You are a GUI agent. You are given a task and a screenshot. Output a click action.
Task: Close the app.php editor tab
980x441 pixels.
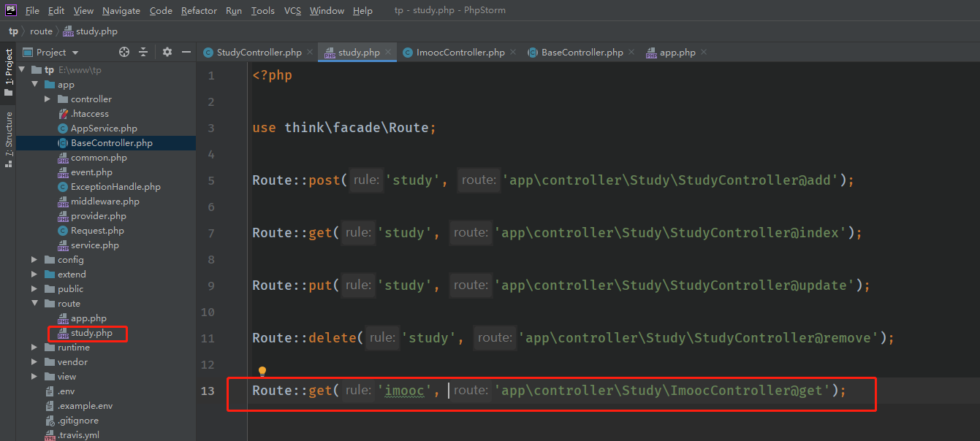704,52
